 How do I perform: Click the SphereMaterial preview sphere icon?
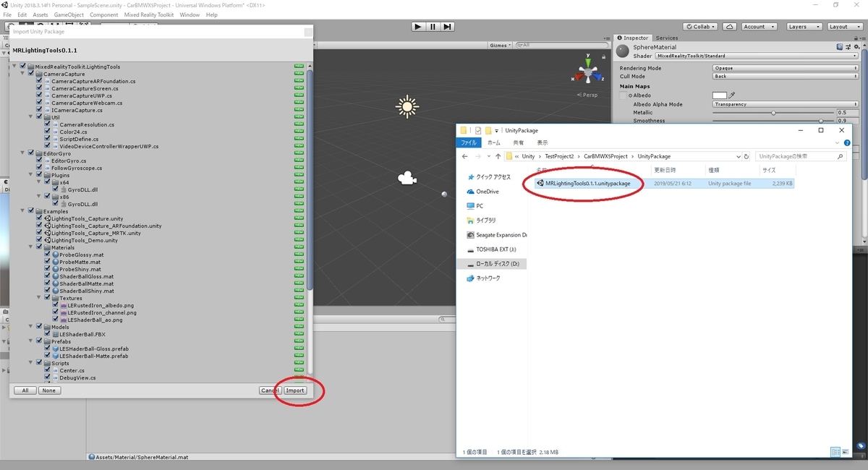click(x=623, y=51)
